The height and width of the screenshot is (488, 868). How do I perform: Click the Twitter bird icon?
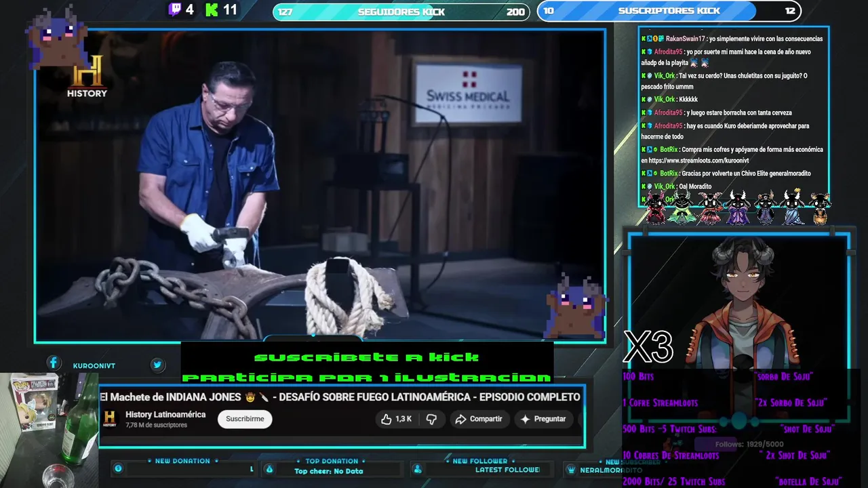click(x=157, y=365)
